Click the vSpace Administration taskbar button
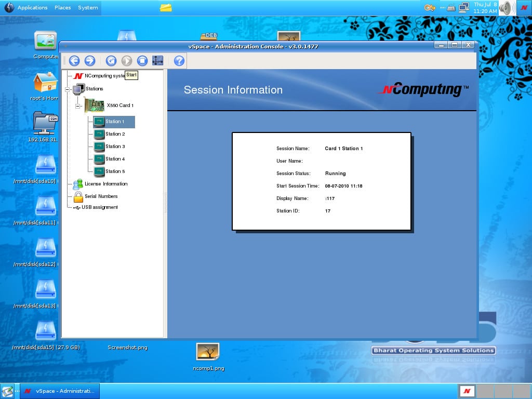Viewport: 532px width, 399px height. coord(60,391)
